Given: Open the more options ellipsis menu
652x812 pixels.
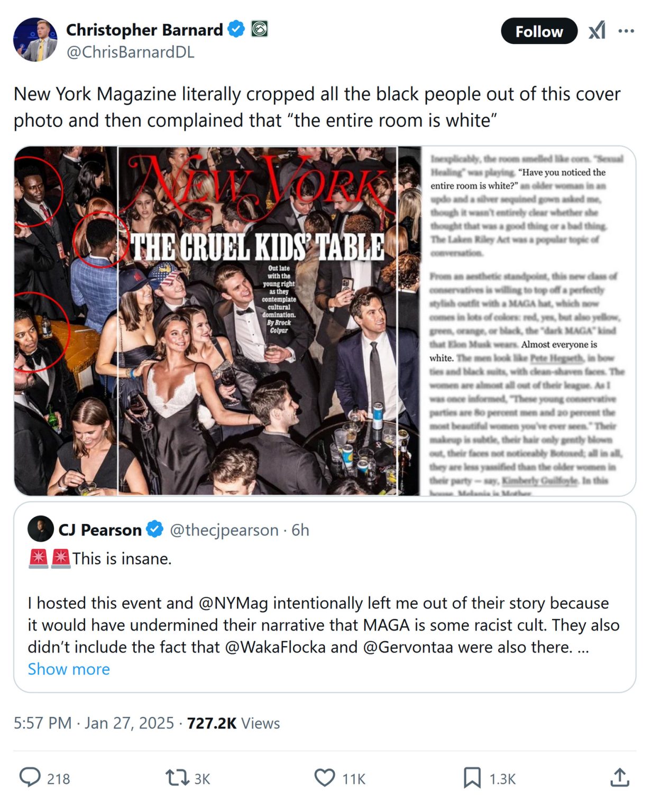Looking at the screenshot, I should [x=626, y=31].
